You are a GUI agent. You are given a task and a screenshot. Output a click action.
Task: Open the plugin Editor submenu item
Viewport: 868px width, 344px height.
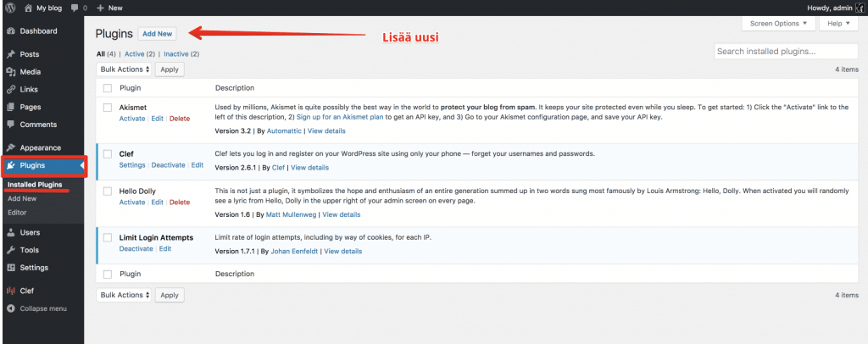tap(17, 213)
